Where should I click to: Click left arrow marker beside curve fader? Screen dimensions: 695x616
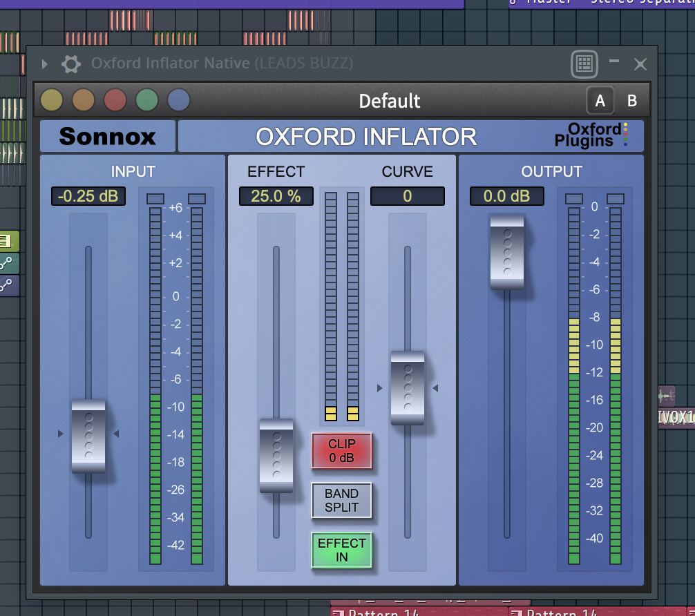tap(379, 388)
